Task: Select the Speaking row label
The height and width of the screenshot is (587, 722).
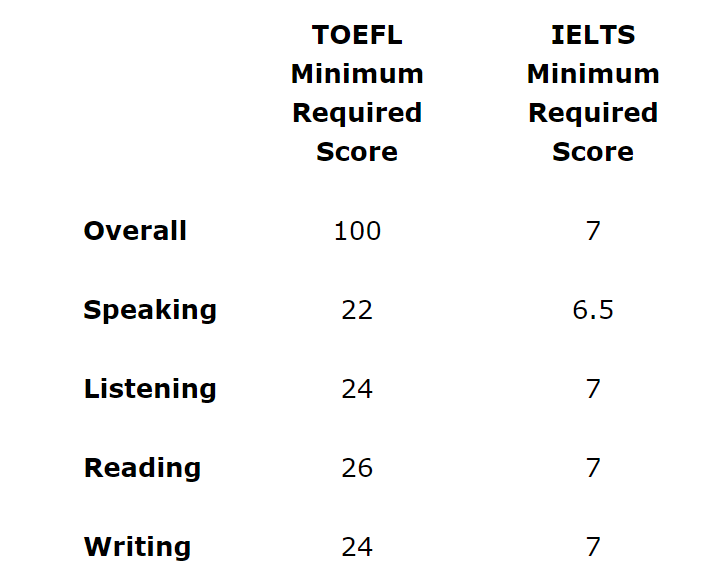Action: pos(150,310)
